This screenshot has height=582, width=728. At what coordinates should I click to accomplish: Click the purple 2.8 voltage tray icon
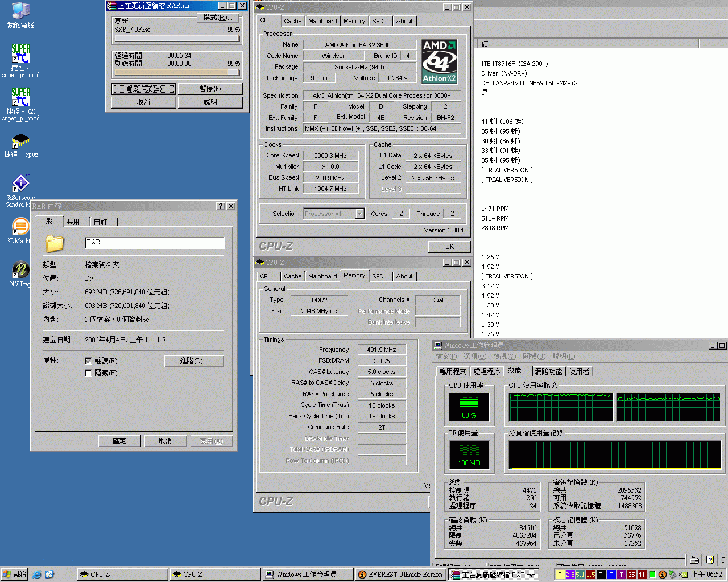click(x=570, y=575)
